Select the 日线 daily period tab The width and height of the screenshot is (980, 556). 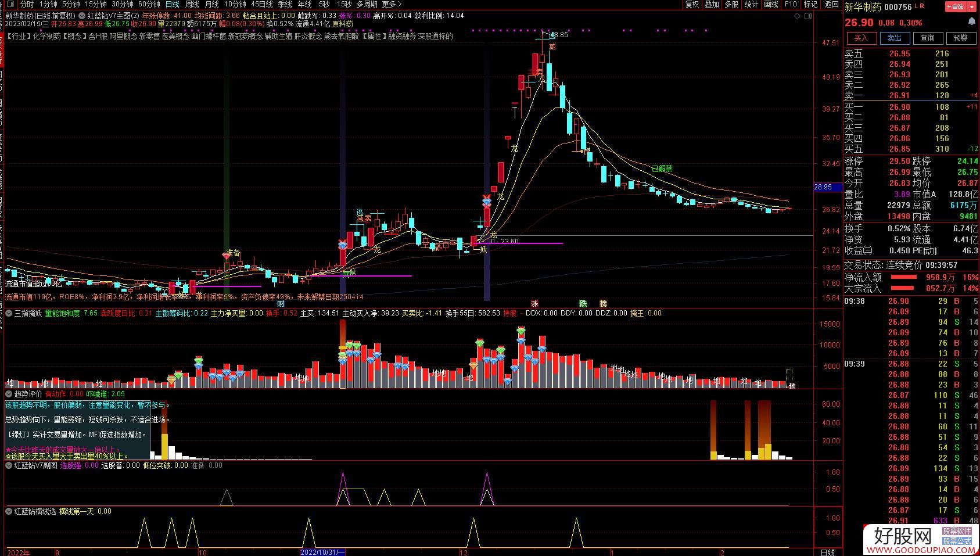pos(173,4)
